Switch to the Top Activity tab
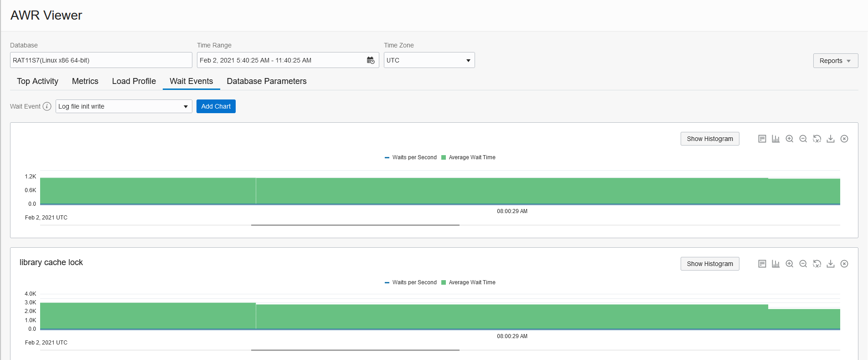The height and width of the screenshot is (360, 868). point(37,81)
